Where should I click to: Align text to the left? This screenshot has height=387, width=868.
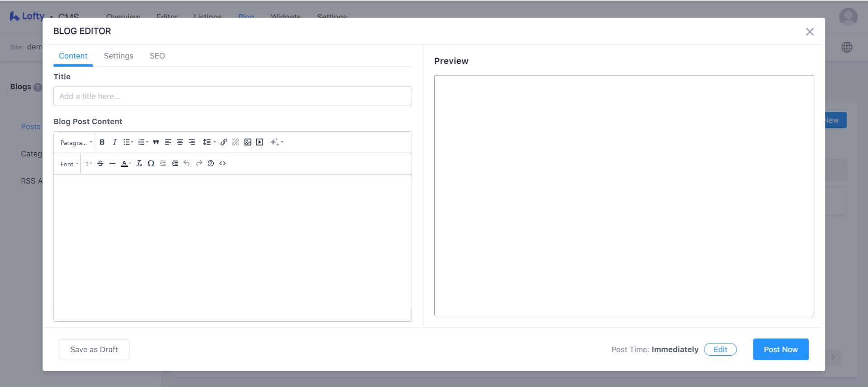click(x=168, y=142)
